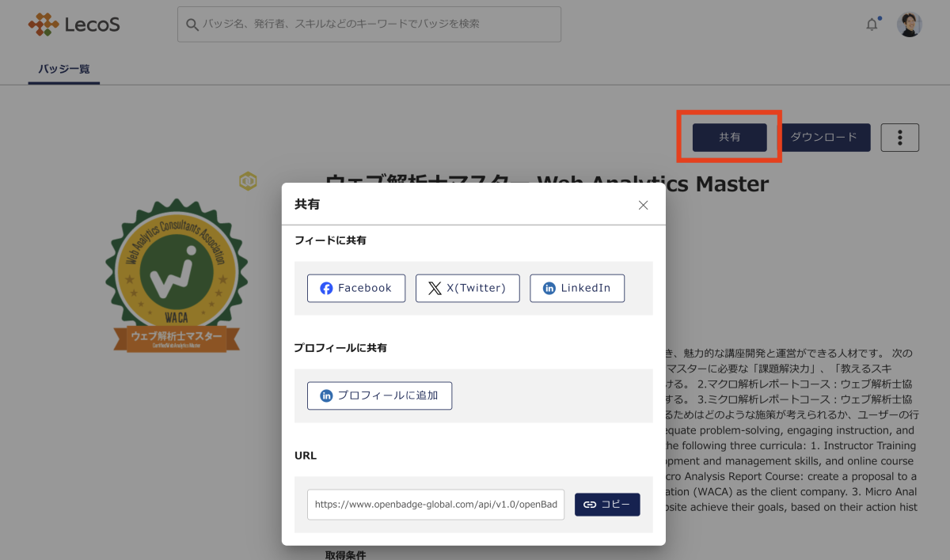Click the small yellow Open Badge icon
This screenshot has height=560, width=950.
[x=248, y=181]
